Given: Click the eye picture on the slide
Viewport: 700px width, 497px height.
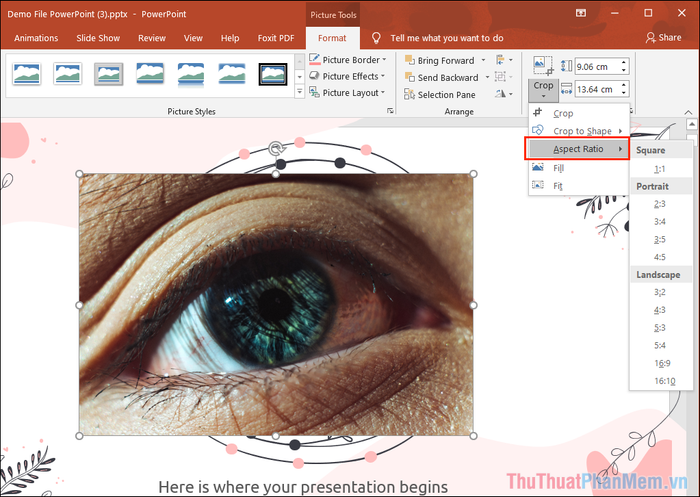Looking at the screenshot, I should 276,305.
